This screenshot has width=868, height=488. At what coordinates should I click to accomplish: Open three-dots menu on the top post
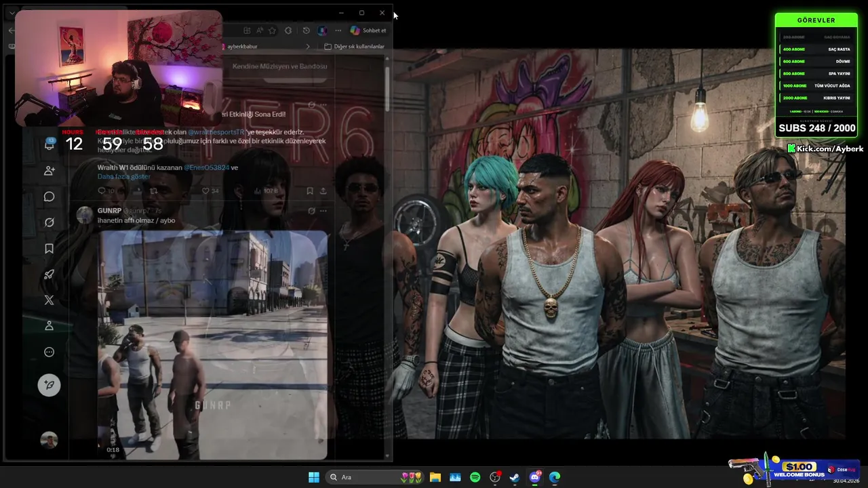pos(323,105)
